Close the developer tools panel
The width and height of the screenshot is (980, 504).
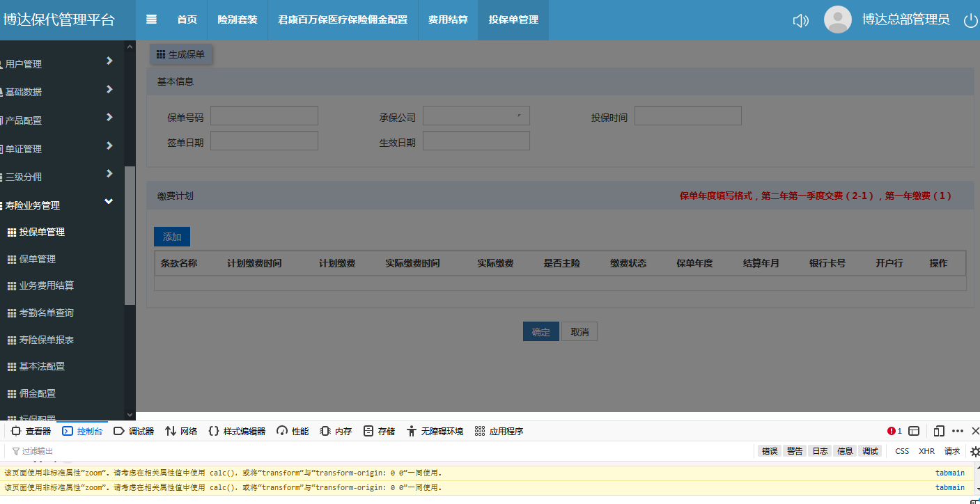click(x=975, y=431)
